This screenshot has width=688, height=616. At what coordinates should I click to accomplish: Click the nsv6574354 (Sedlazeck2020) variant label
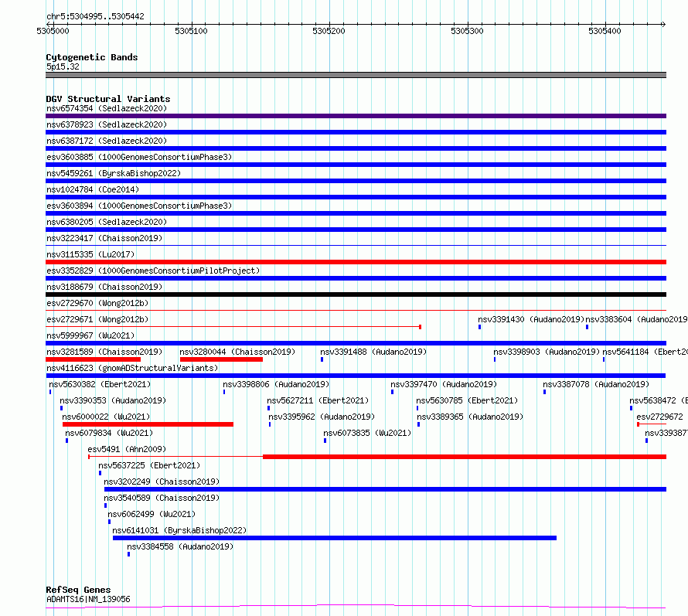(107, 108)
